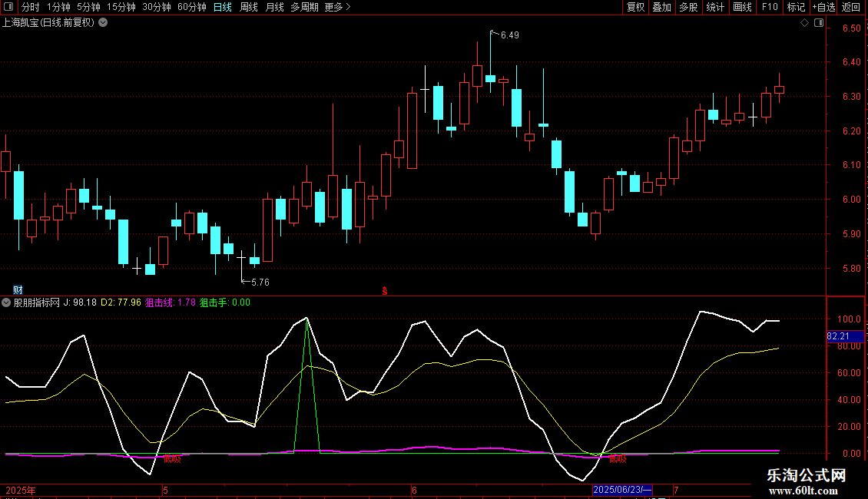Switch to 周线 weekly chart

(x=249, y=7)
